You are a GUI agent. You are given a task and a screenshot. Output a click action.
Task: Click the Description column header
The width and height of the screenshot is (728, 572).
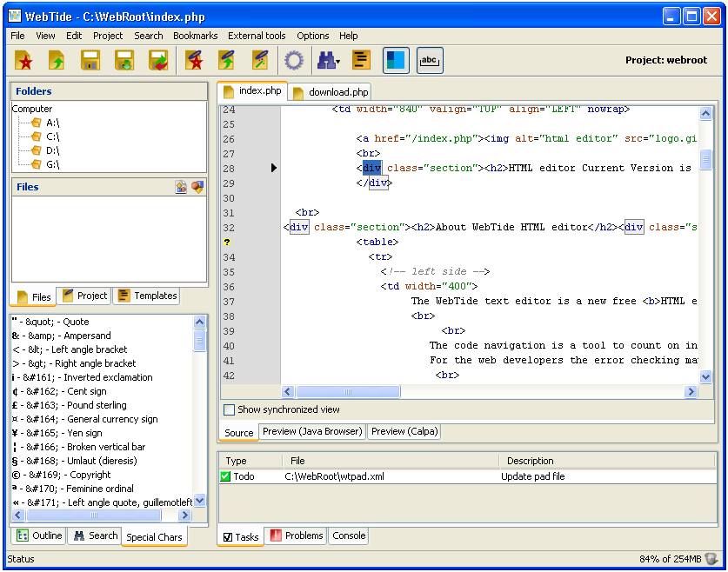pyautogui.click(x=607, y=461)
